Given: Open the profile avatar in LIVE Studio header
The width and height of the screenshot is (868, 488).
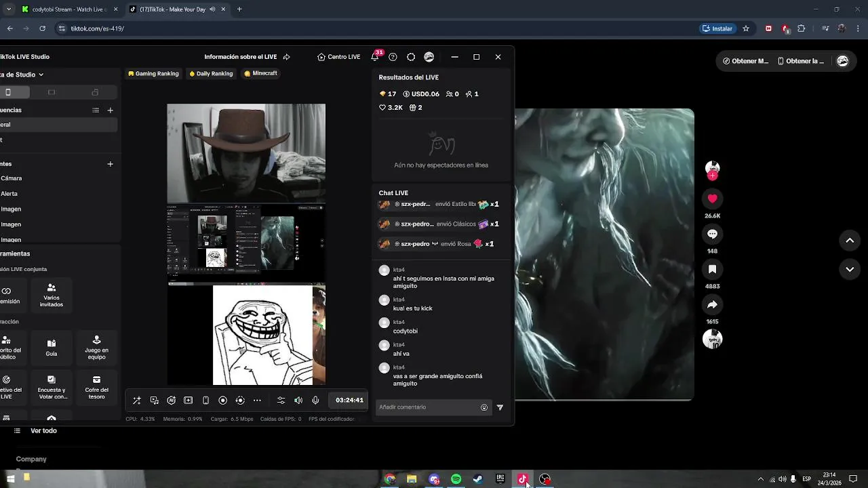Looking at the screenshot, I should (429, 57).
